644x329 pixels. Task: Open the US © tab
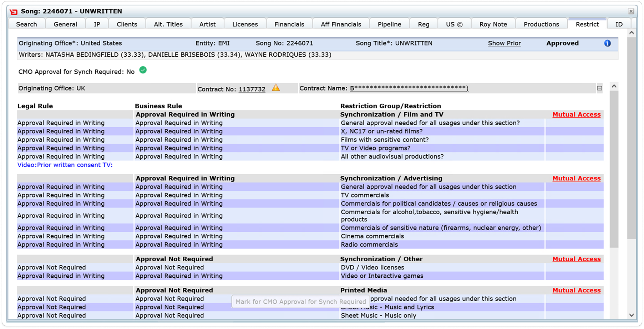[454, 24]
